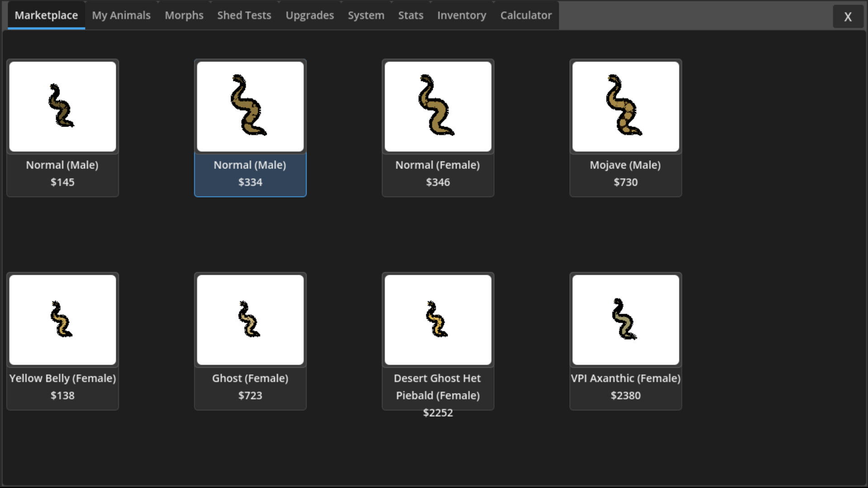
Task: Click the Mojave (Male) name label
Action: (x=625, y=165)
